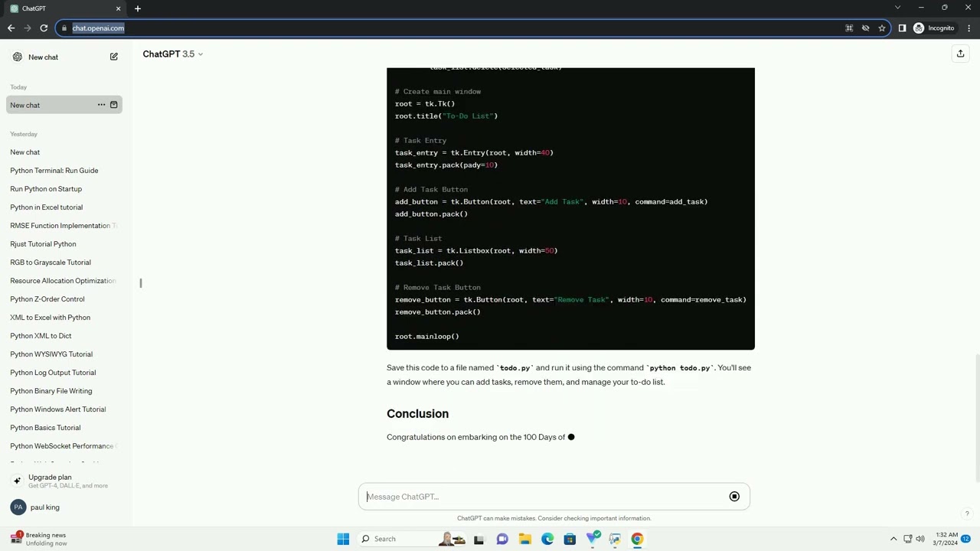The image size is (980, 551).
Task: Open the paul king account menu
Action: pos(64,507)
